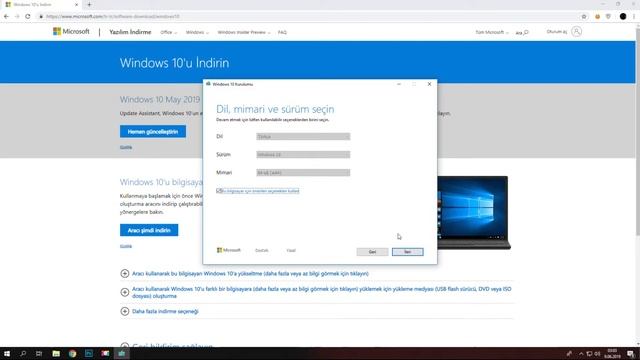
Task: Expand the first plus-circle accordion about upgrading this PC
Action: pos(125,273)
